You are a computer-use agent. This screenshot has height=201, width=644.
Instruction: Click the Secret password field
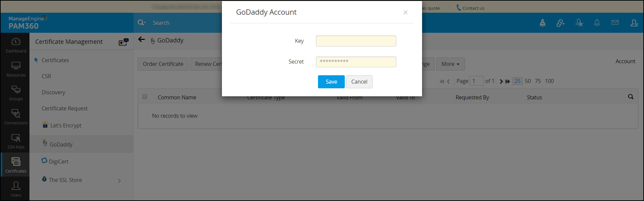[x=356, y=62]
